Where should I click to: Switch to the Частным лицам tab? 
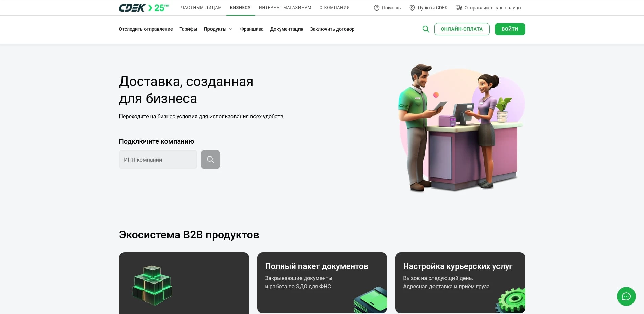[201, 7]
